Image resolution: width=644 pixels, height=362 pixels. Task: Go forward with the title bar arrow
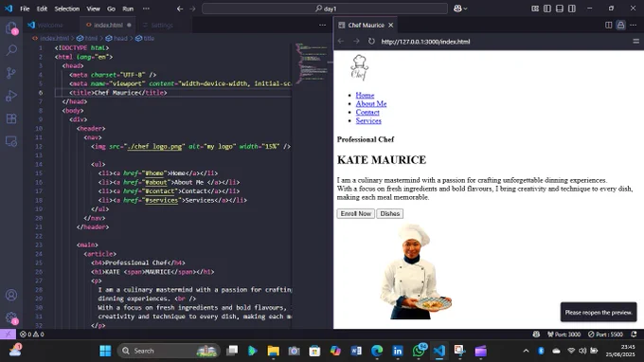pos(192,9)
